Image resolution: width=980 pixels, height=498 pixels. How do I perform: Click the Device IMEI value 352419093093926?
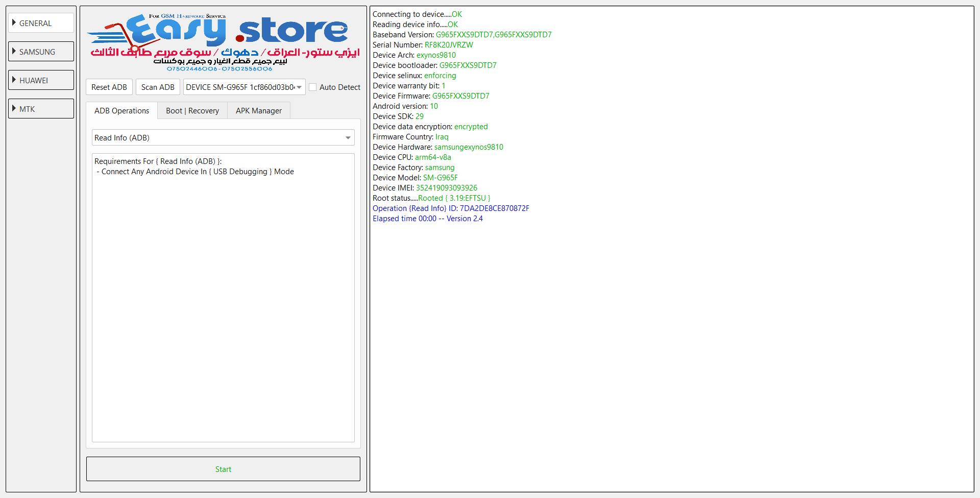click(x=447, y=188)
